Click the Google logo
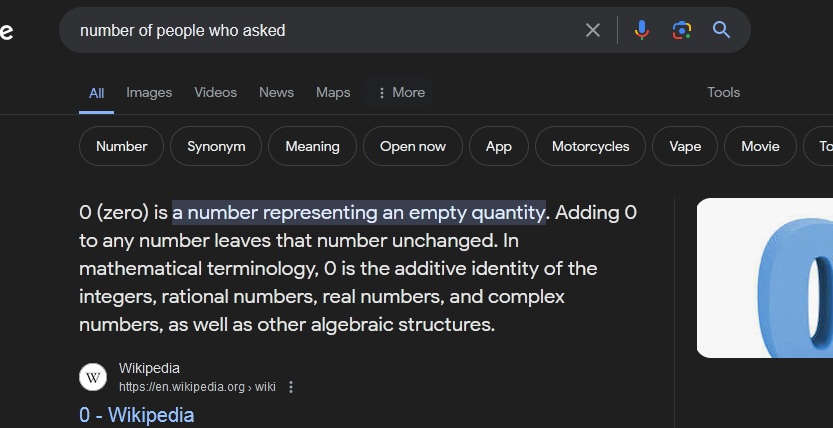The image size is (833, 428). [6, 31]
